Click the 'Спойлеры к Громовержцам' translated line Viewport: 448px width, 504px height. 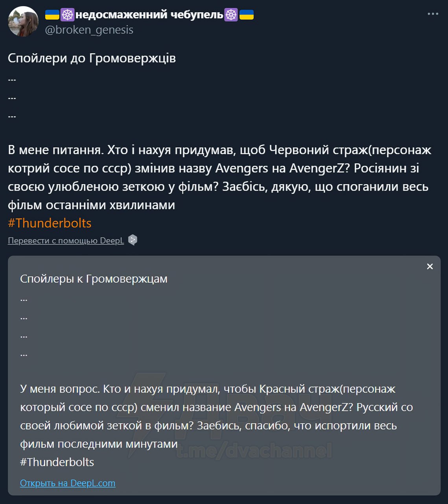coord(94,279)
